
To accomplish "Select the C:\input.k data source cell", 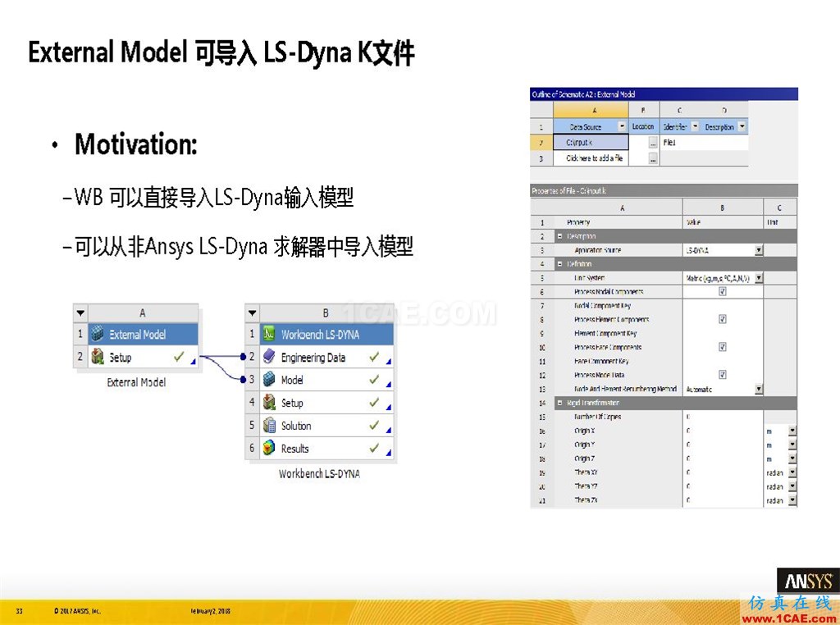I will 591,143.
